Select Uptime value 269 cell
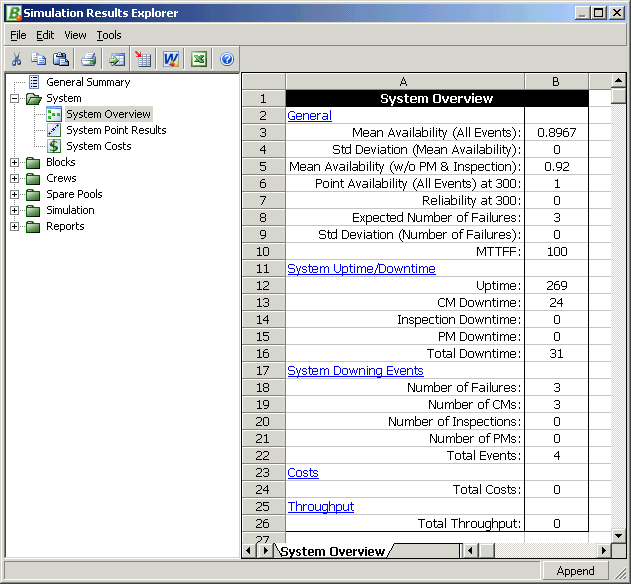 [x=557, y=285]
